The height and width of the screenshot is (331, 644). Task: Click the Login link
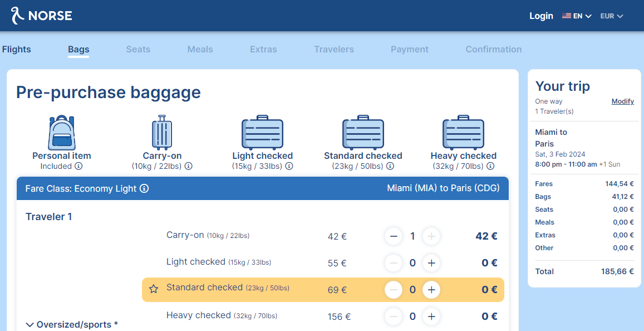(x=541, y=16)
